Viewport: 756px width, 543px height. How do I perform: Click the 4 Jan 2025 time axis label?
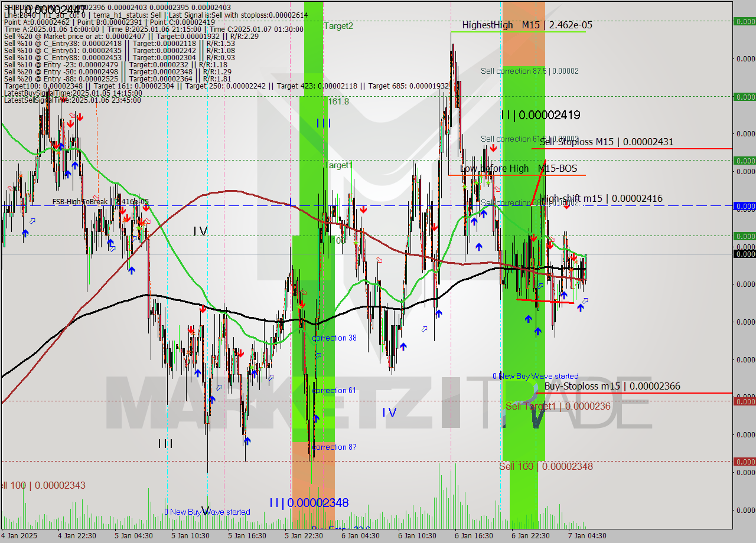click(x=19, y=536)
